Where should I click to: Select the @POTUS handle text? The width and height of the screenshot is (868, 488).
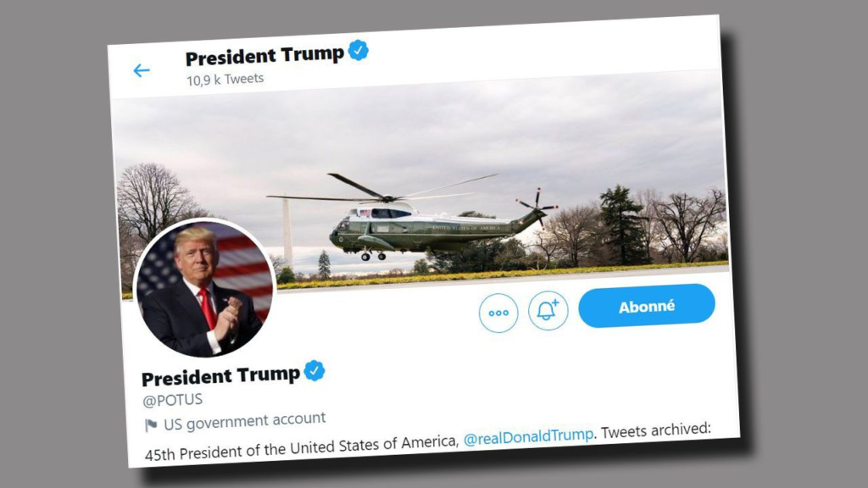pyautogui.click(x=172, y=400)
